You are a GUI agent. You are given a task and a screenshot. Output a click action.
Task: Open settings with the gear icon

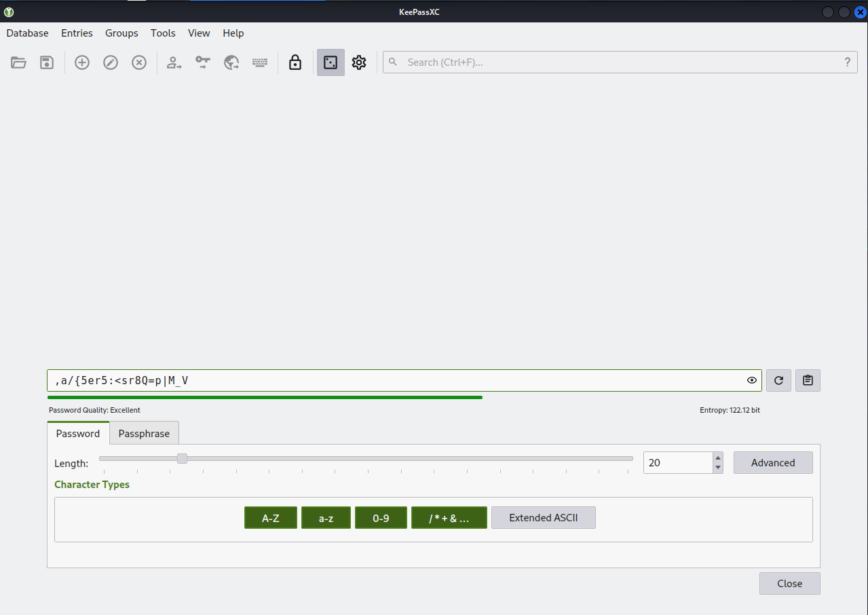(359, 62)
